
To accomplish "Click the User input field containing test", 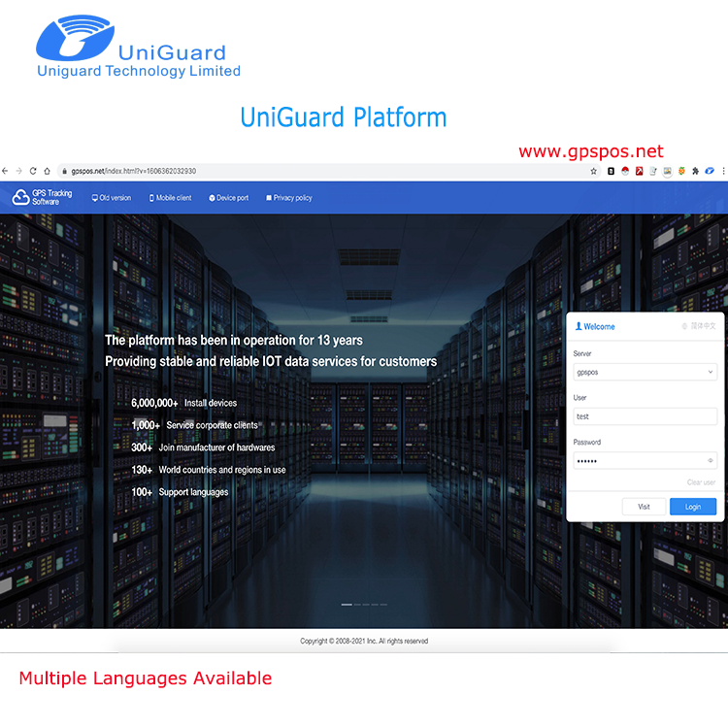I will (x=645, y=416).
